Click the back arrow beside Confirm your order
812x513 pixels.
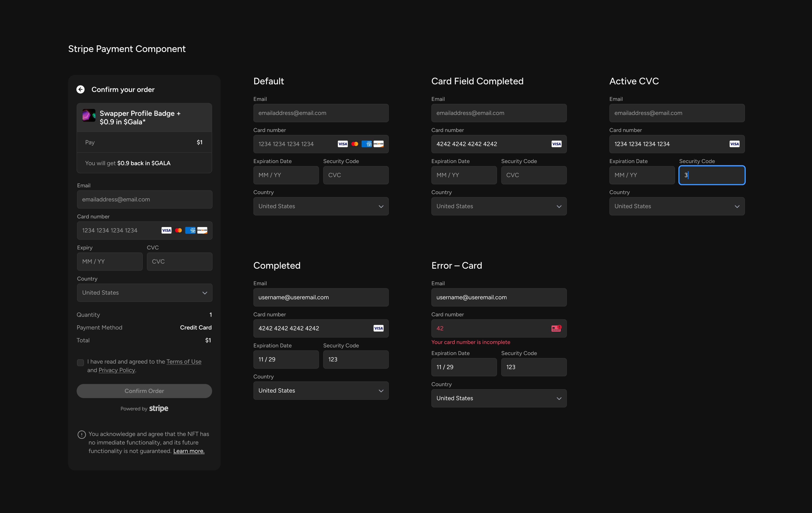[x=80, y=89]
